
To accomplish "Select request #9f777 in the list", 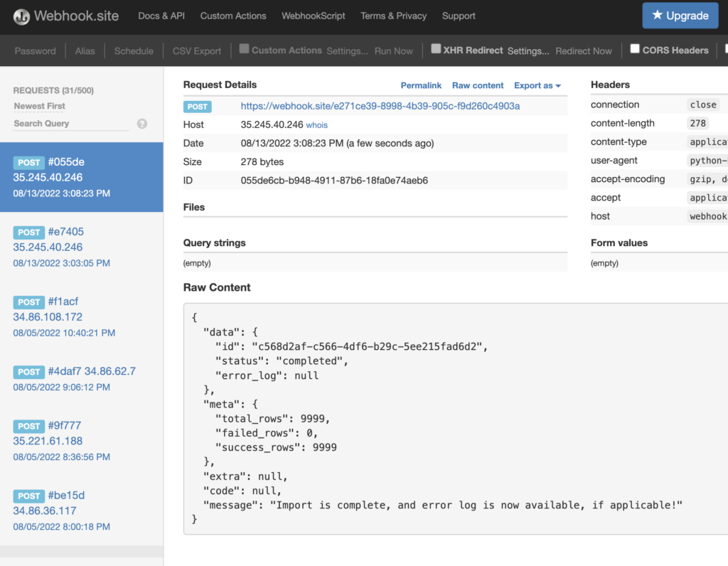I will point(82,441).
